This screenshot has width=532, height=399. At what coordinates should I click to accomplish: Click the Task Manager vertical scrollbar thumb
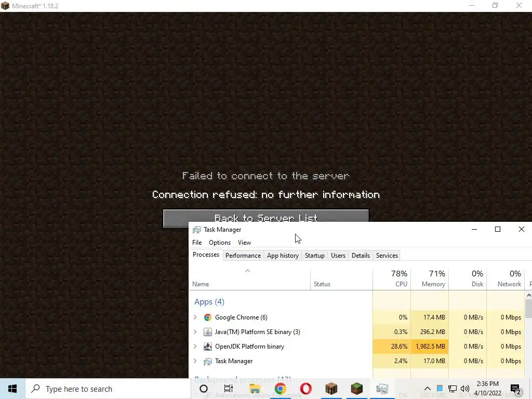coord(528,309)
